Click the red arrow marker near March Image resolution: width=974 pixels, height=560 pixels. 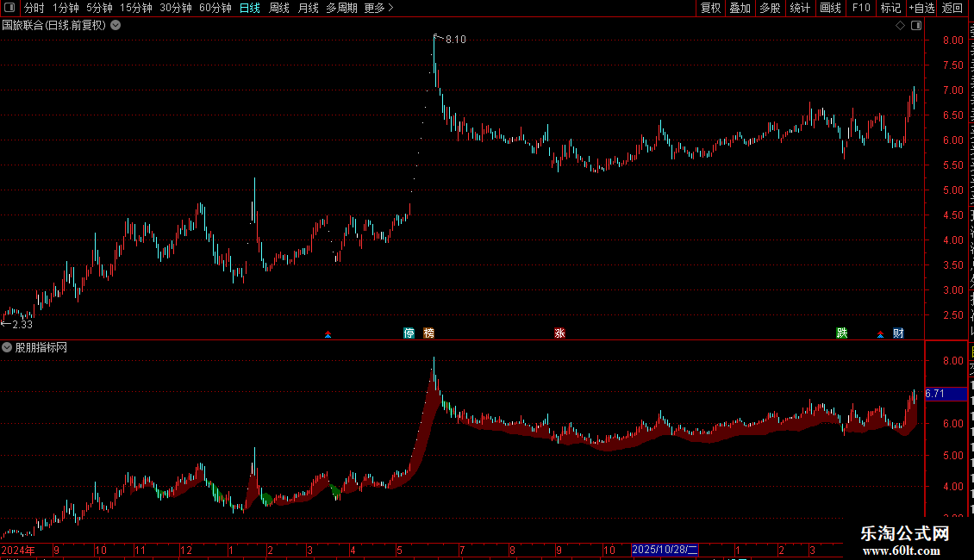(x=328, y=334)
